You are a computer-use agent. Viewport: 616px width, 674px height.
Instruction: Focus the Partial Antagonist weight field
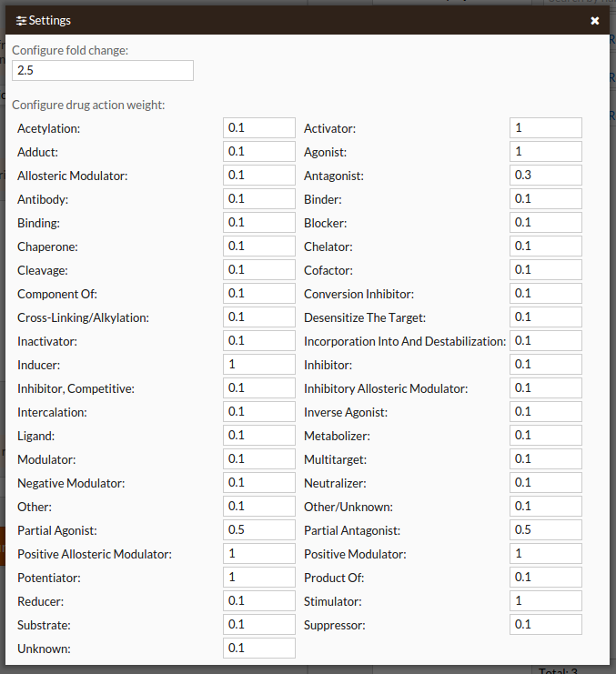(546, 530)
